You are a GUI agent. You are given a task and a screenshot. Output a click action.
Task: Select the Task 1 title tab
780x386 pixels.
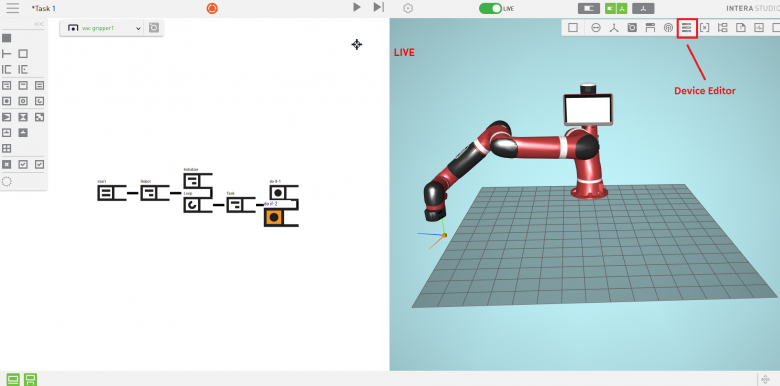point(43,8)
